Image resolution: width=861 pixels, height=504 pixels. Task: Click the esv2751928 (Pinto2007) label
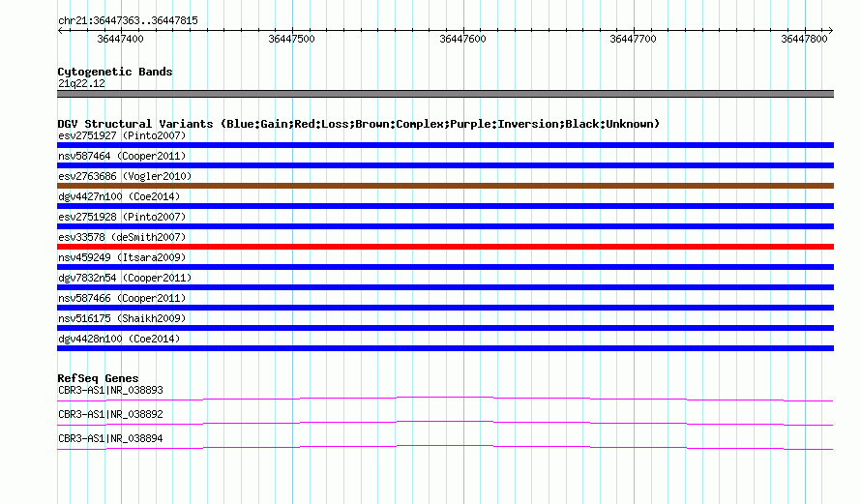(122, 217)
